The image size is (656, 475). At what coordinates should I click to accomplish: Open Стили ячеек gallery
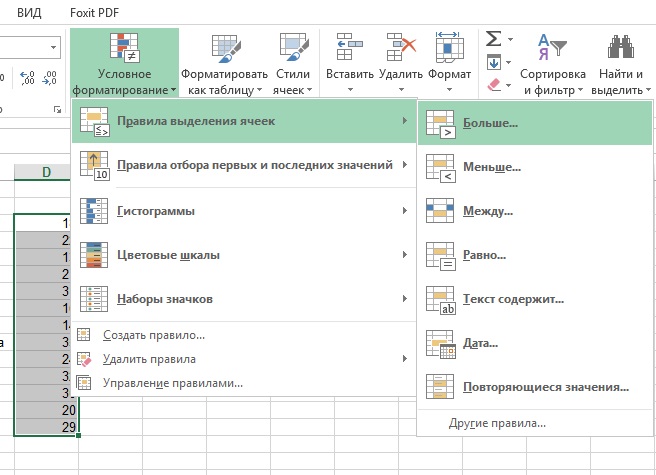click(293, 63)
